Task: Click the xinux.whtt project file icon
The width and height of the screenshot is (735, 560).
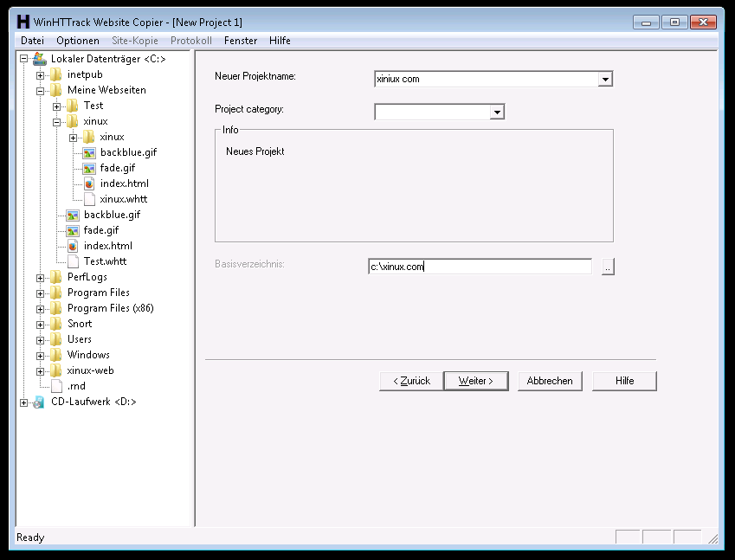Action: tap(89, 199)
